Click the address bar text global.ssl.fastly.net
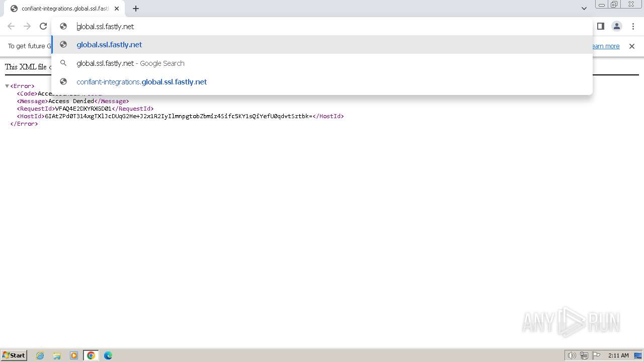This screenshot has height=362, width=644. tap(105, 26)
